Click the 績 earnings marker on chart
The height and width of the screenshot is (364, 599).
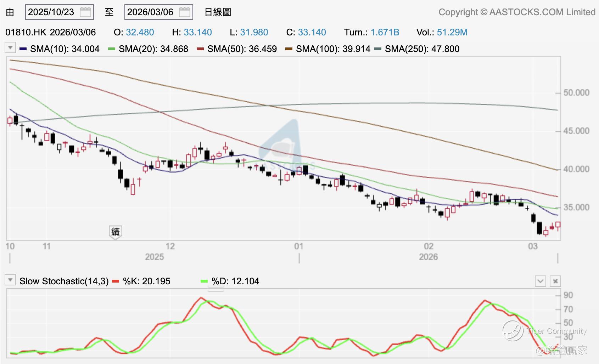coord(116,232)
